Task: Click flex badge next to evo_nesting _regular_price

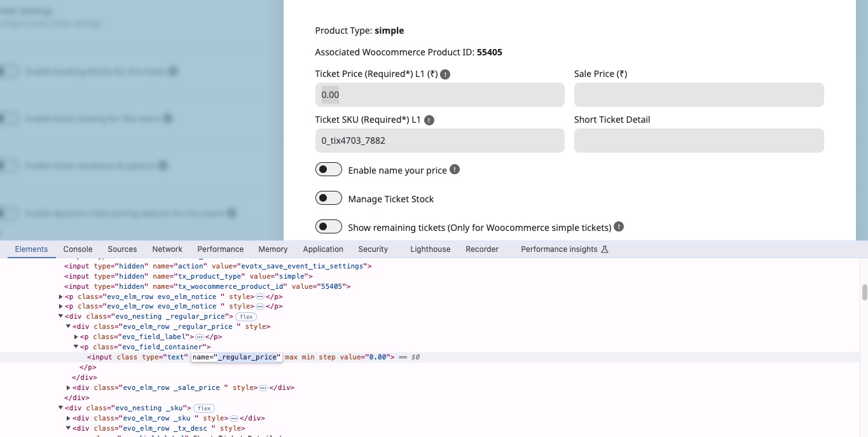Action: click(x=246, y=316)
